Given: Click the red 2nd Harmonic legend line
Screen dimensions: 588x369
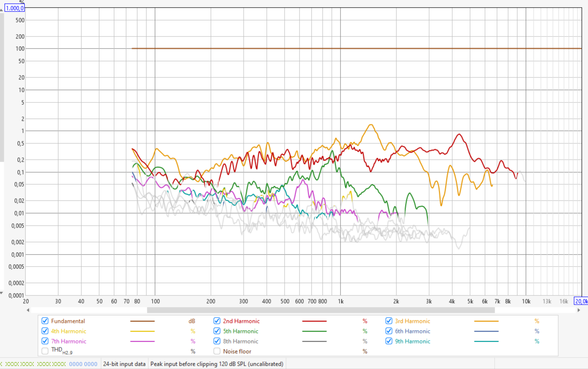Looking at the screenshot, I should pyautogui.click(x=314, y=321).
